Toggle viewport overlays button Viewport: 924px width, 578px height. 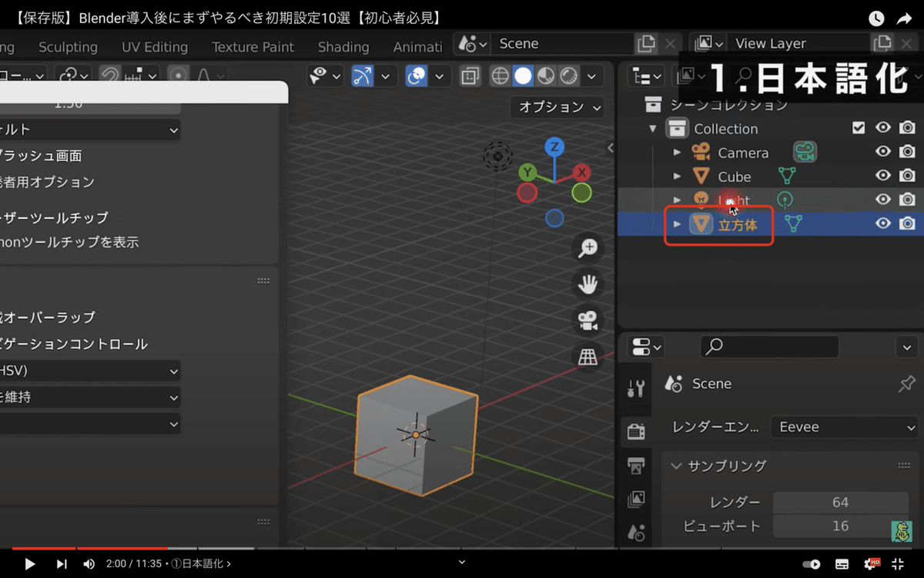(417, 76)
